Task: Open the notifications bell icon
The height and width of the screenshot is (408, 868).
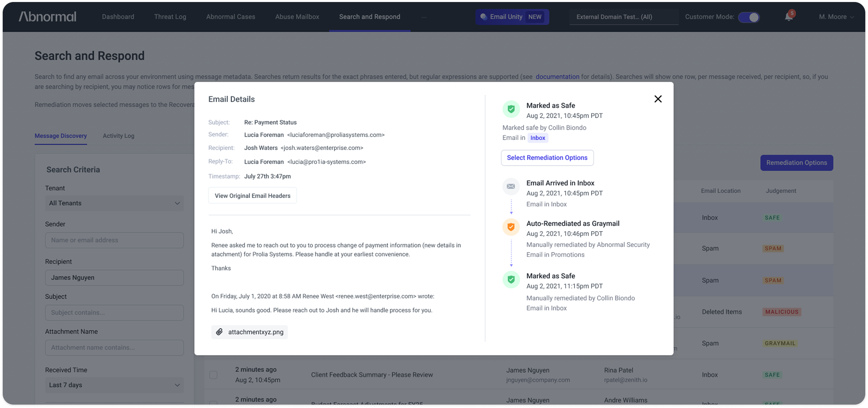Action: coord(789,17)
